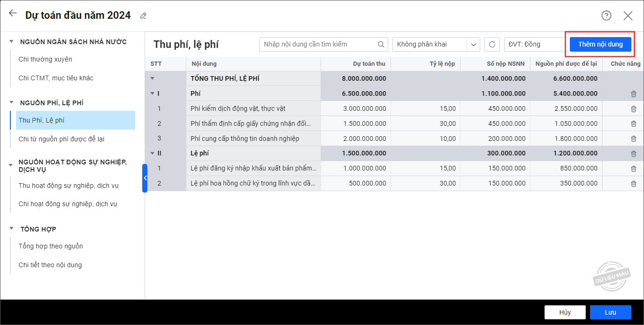Collapse NGUỒN NGÂN SÁCH NHÀ NƯỚC section

point(11,42)
